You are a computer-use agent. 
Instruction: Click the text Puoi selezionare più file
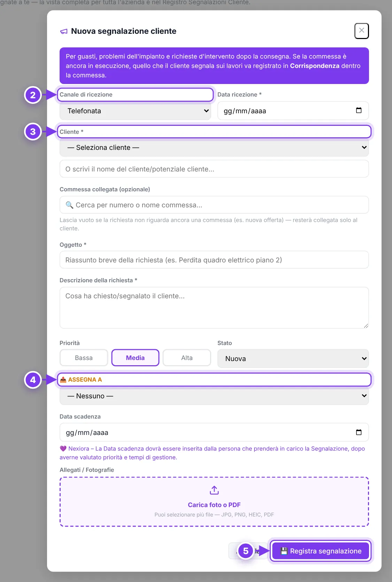point(214,515)
